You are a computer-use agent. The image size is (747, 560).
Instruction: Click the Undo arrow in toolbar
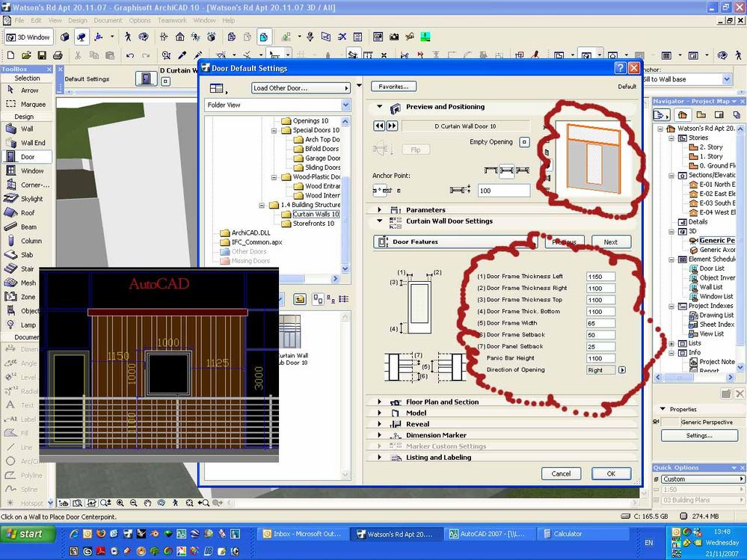click(x=129, y=55)
